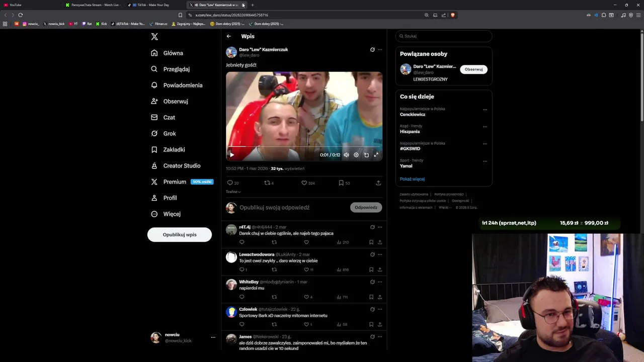Screen dimensions: 644x362
Task: Like WhiteBoy's reply
Action: [x=306, y=297]
